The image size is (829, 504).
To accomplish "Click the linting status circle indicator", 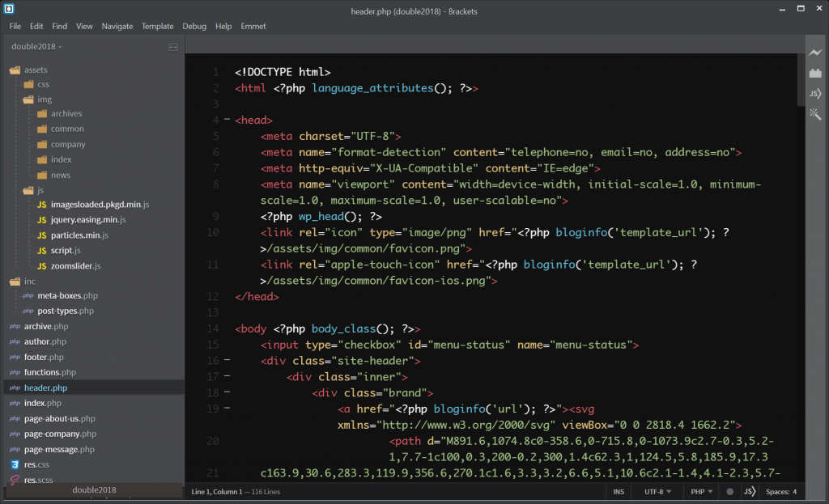I will (729, 491).
